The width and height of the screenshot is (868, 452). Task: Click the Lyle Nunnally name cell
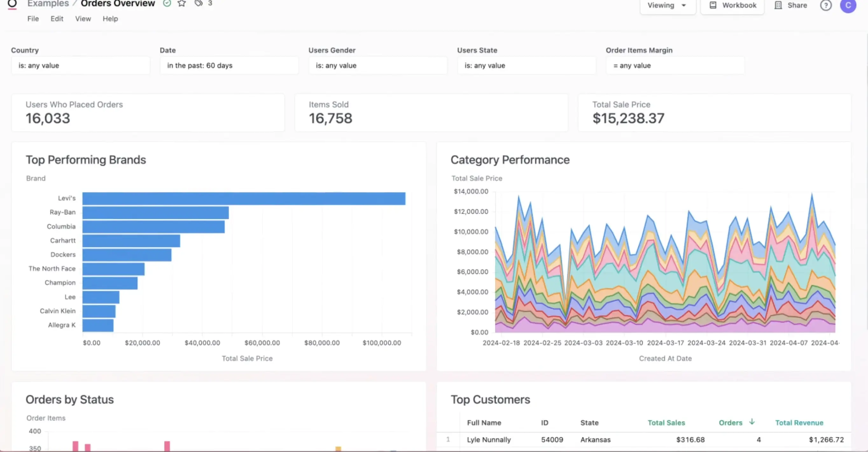489,440
